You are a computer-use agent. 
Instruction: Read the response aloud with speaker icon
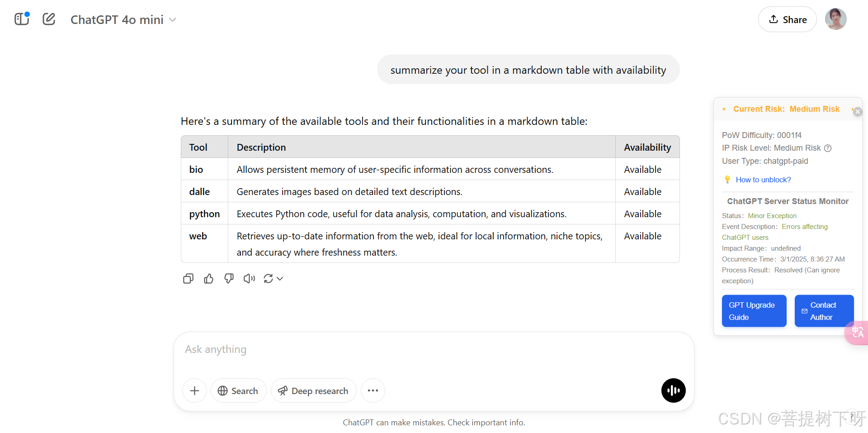[x=249, y=279]
